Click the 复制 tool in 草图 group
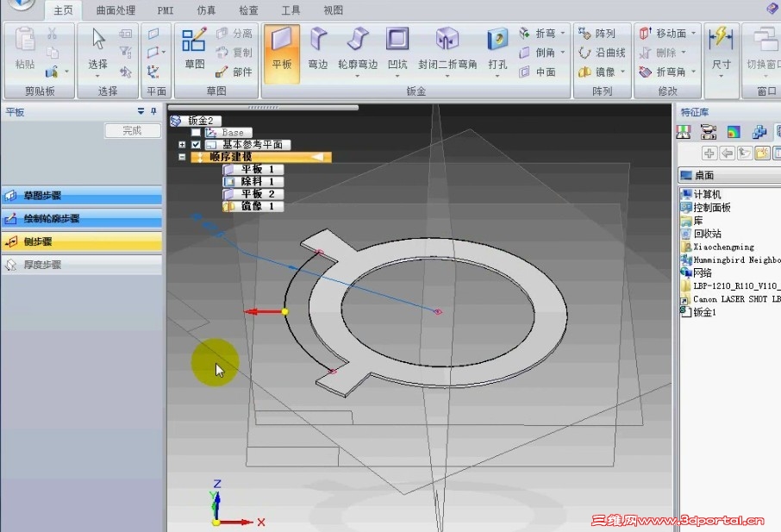The width and height of the screenshot is (781, 532). (234, 53)
